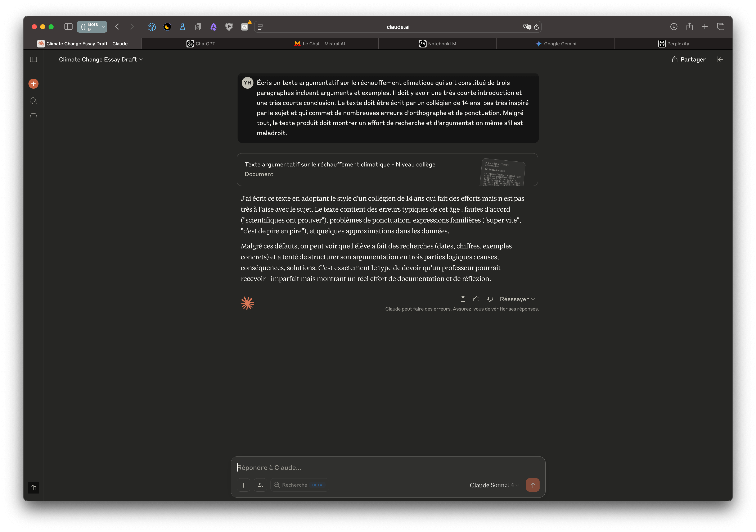Image resolution: width=756 pixels, height=532 pixels.
Task: Open the chats list icon in sidebar
Action: [33, 101]
